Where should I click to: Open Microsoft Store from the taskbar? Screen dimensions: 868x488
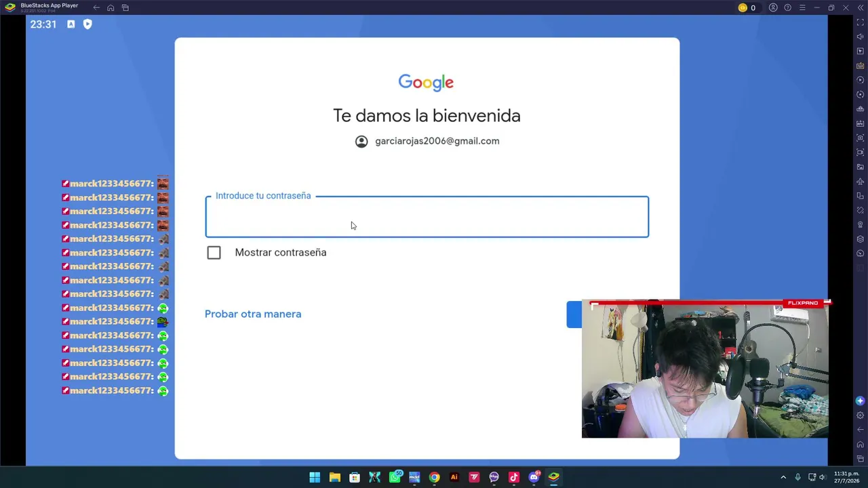tap(355, 477)
